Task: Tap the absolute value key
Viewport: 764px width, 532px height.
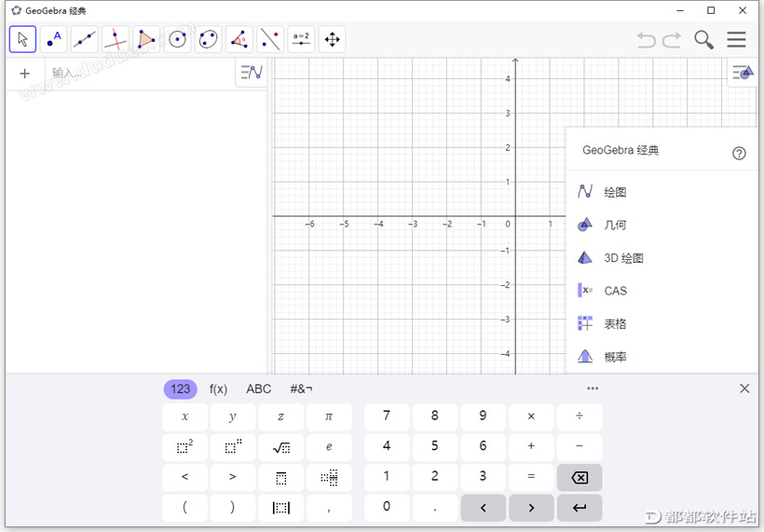Action: 280,508
